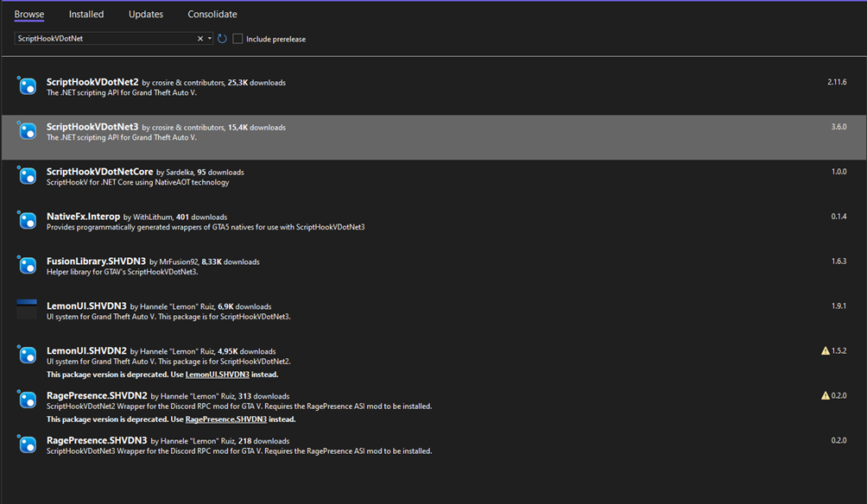Clear the search box with the X
The image size is (867, 504).
pyautogui.click(x=200, y=39)
